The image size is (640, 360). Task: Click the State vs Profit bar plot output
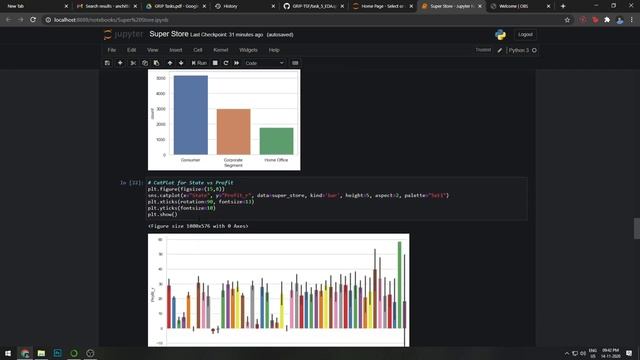278,290
